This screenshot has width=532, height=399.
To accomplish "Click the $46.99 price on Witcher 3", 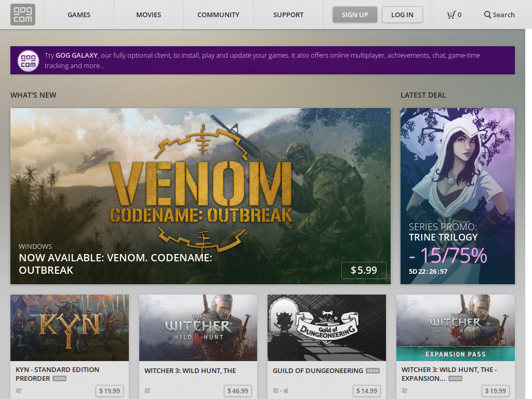I will [237, 391].
